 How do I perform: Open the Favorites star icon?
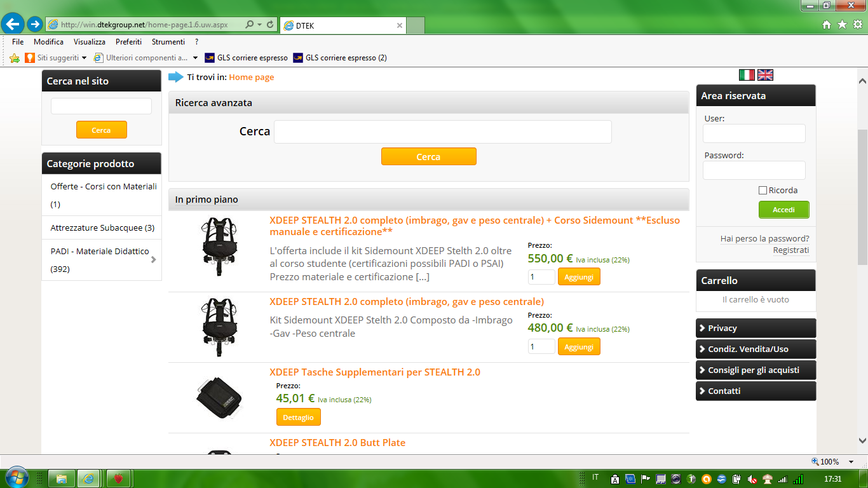[x=842, y=25]
